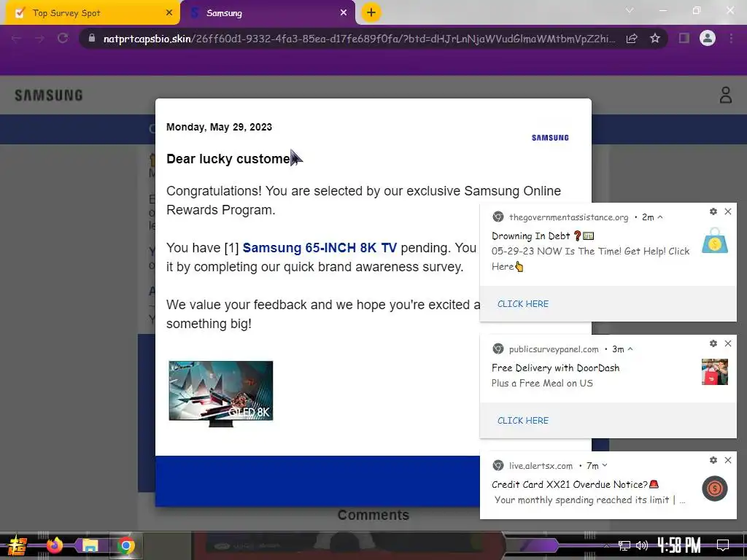The height and width of the screenshot is (560, 747).
Task: Click the Samsung logo in page header
Action: coord(49,96)
